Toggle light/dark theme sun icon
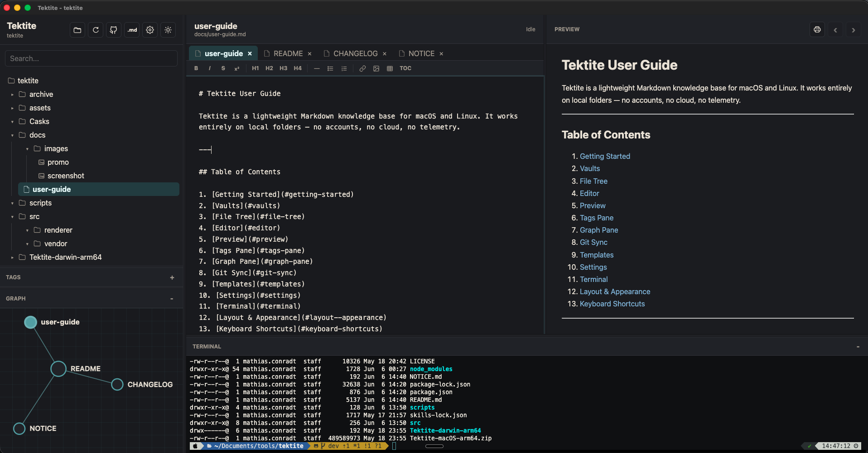Image resolution: width=868 pixels, height=453 pixels. [x=168, y=30]
